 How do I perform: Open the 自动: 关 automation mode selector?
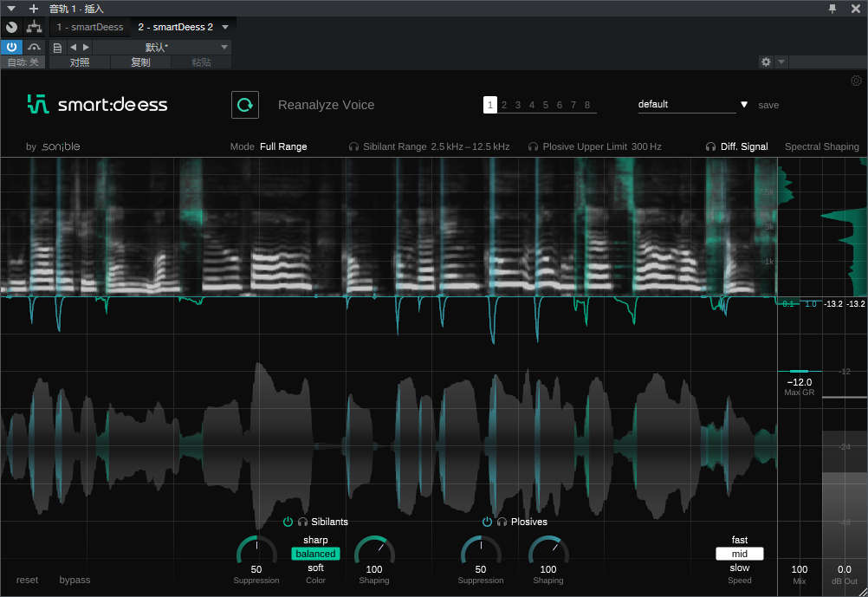23,62
